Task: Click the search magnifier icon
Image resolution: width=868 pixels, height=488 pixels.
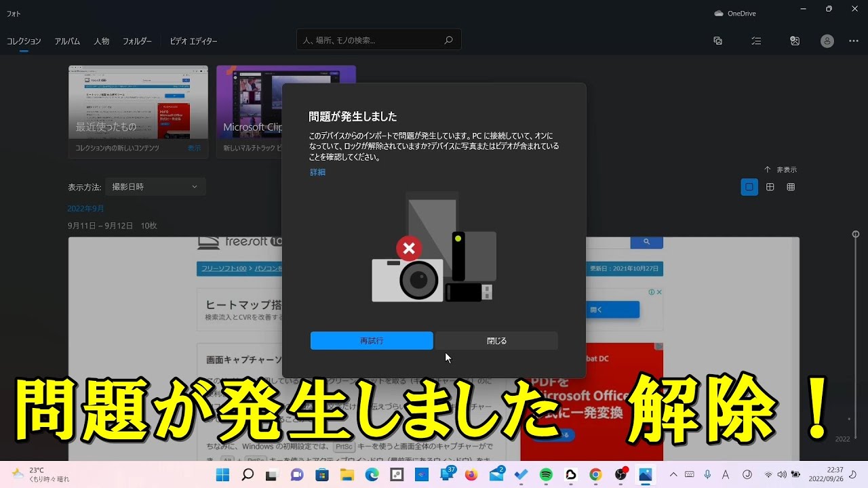Action: click(x=448, y=40)
